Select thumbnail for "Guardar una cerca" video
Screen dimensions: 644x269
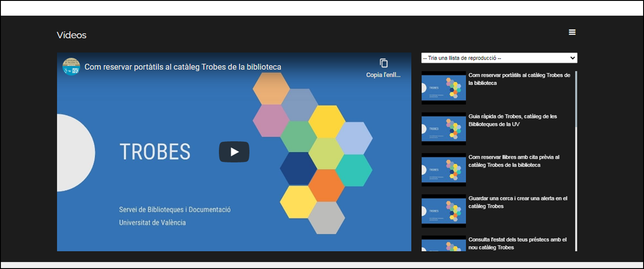click(444, 211)
